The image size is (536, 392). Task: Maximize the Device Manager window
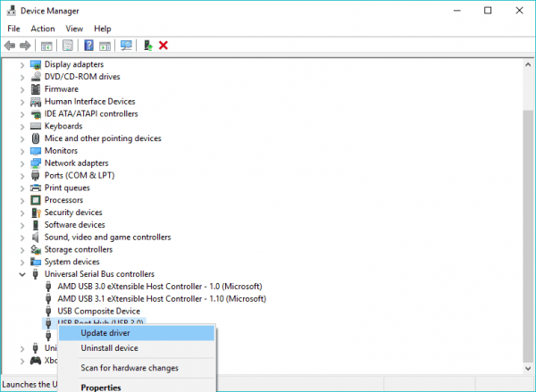[x=488, y=11]
